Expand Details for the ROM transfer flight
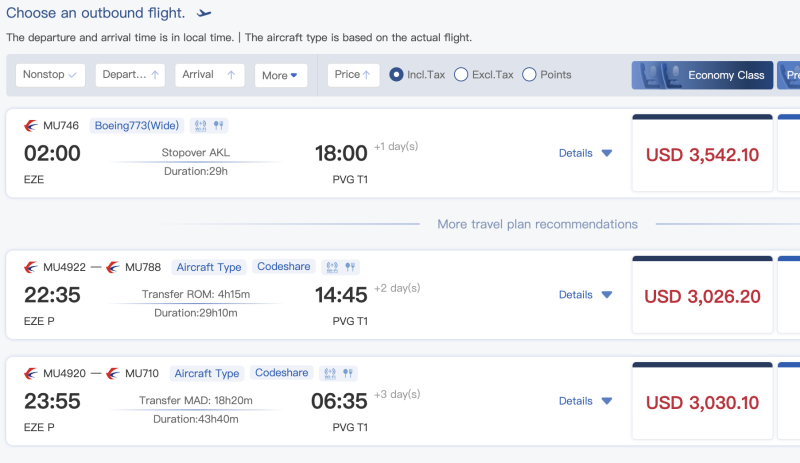 click(585, 295)
